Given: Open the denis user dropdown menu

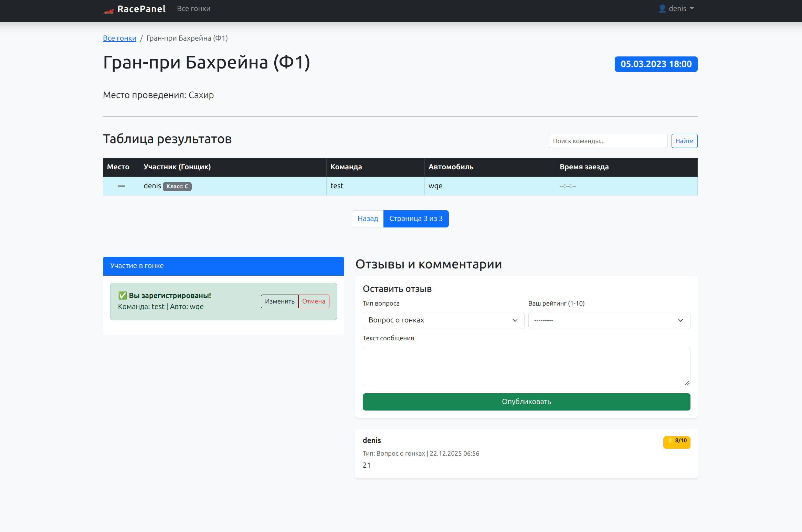Looking at the screenshot, I should pos(677,9).
